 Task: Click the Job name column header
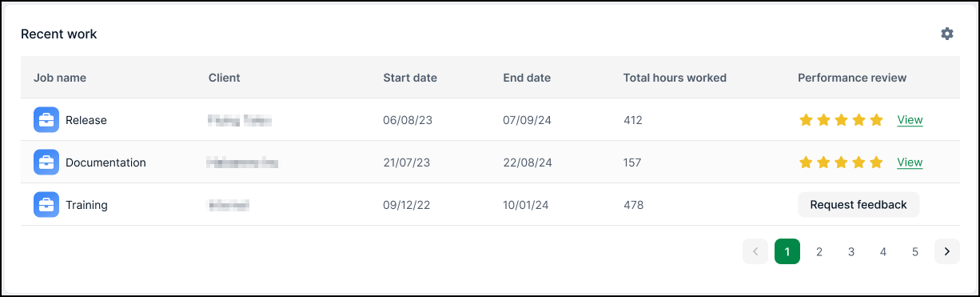[60, 78]
